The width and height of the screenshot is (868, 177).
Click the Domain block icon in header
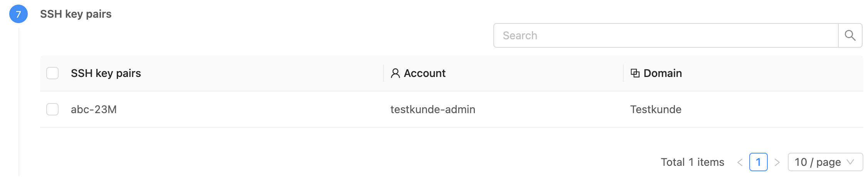click(635, 73)
